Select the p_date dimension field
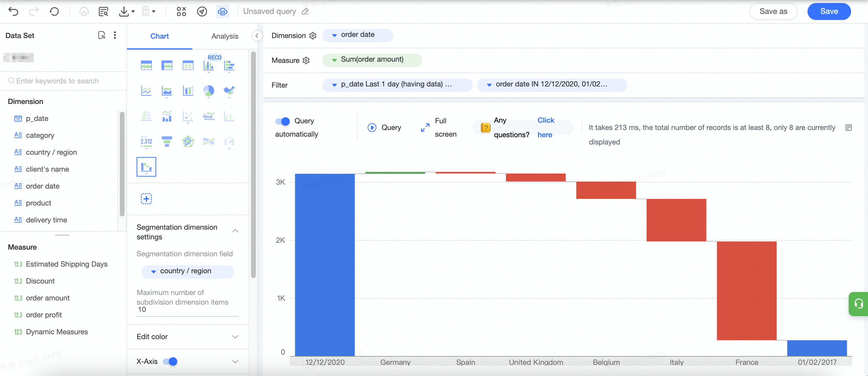 click(37, 118)
